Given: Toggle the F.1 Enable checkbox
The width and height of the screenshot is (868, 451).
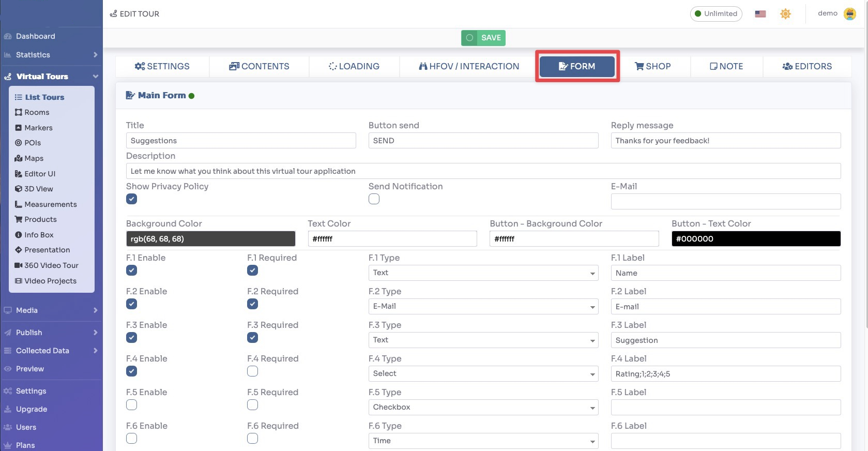Looking at the screenshot, I should [132, 270].
